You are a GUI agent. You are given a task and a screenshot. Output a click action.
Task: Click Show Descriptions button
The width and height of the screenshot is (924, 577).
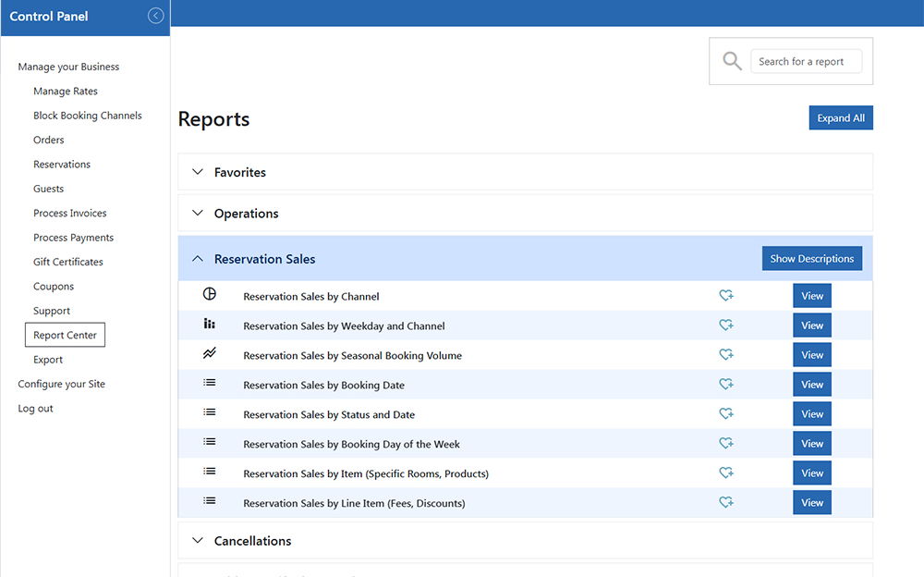coord(811,259)
